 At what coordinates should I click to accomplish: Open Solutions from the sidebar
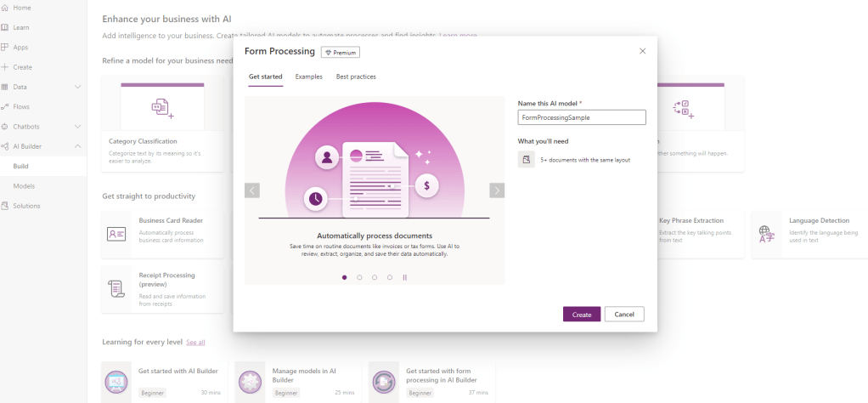(5, 206)
